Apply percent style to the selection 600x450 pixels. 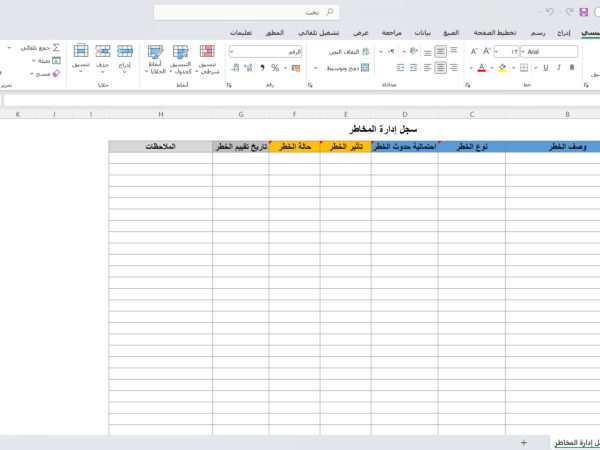[275, 68]
